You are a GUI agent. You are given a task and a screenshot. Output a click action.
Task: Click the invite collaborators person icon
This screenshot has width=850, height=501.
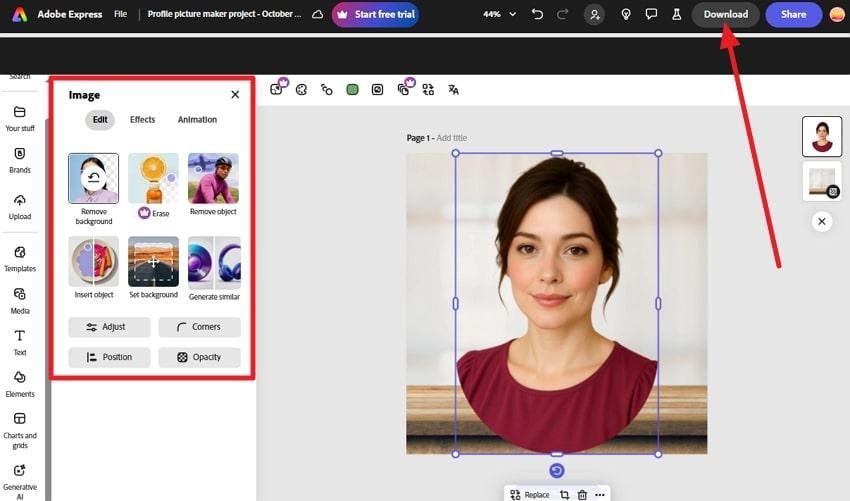click(x=595, y=15)
